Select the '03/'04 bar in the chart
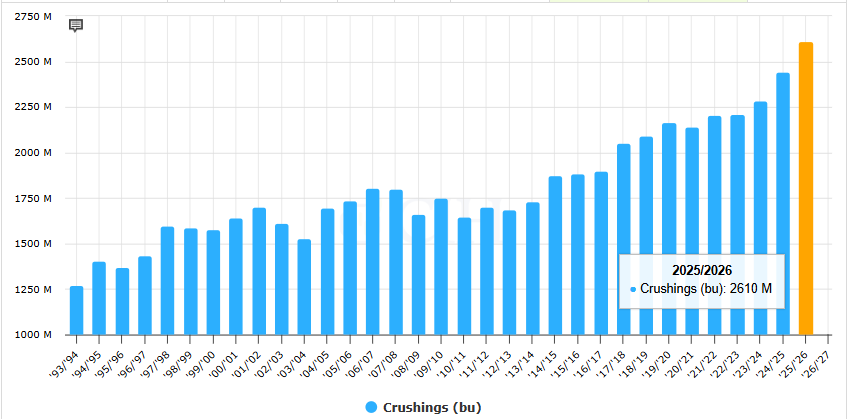This screenshot has height=419, width=849. click(x=304, y=287)
